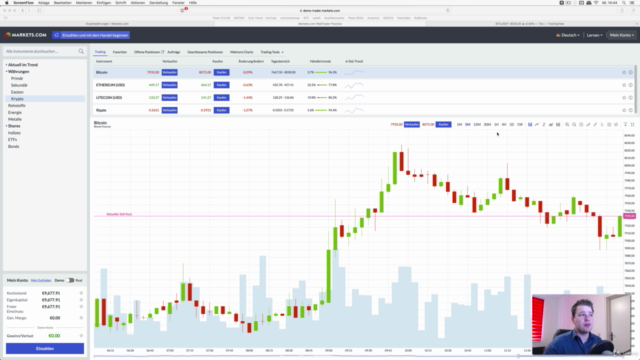Viewport: 640px width, 360px height.
Task: Toggle the Demo/Real account switch
Action: coord(70,280)
